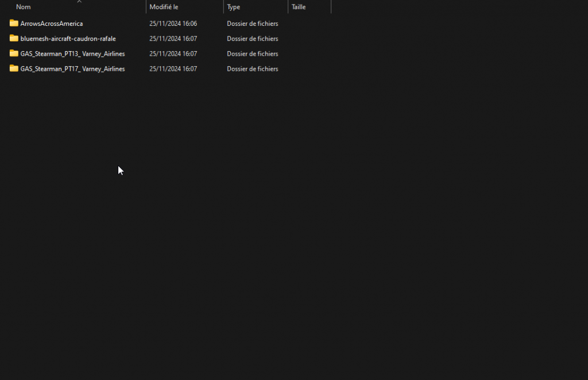
Task: Click the sort arrow above Nom
Action: tap(79, 2)
